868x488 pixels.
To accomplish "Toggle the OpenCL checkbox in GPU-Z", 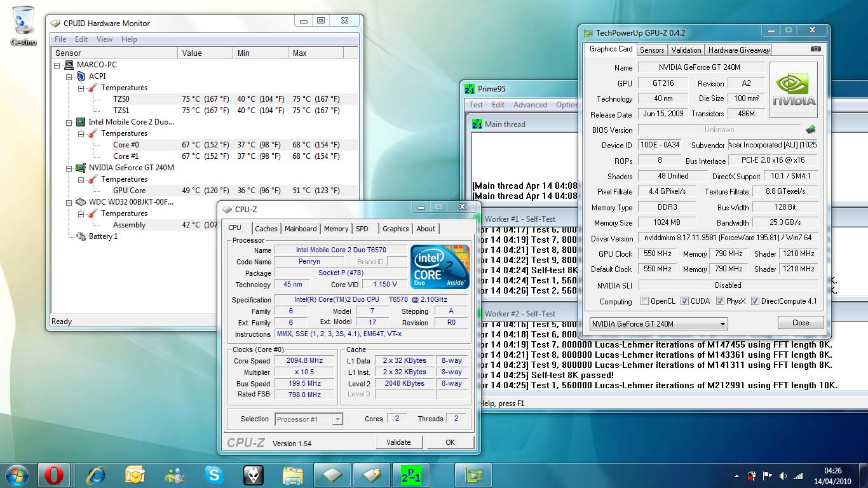I will [x=644, y=301].
